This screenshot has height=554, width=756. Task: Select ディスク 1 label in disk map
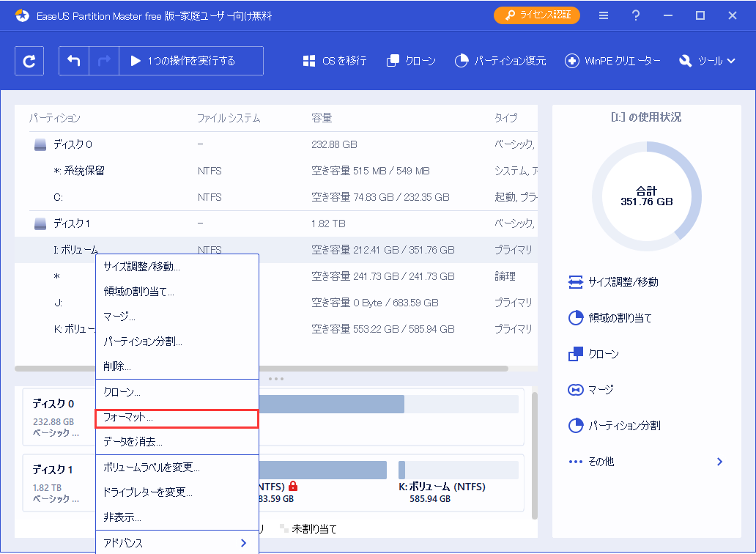click(52, 470)
